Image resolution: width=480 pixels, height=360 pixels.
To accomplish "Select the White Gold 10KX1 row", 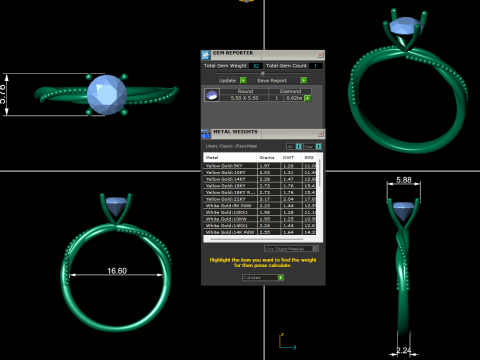I will pyautogui.click(x=260, y=212).
